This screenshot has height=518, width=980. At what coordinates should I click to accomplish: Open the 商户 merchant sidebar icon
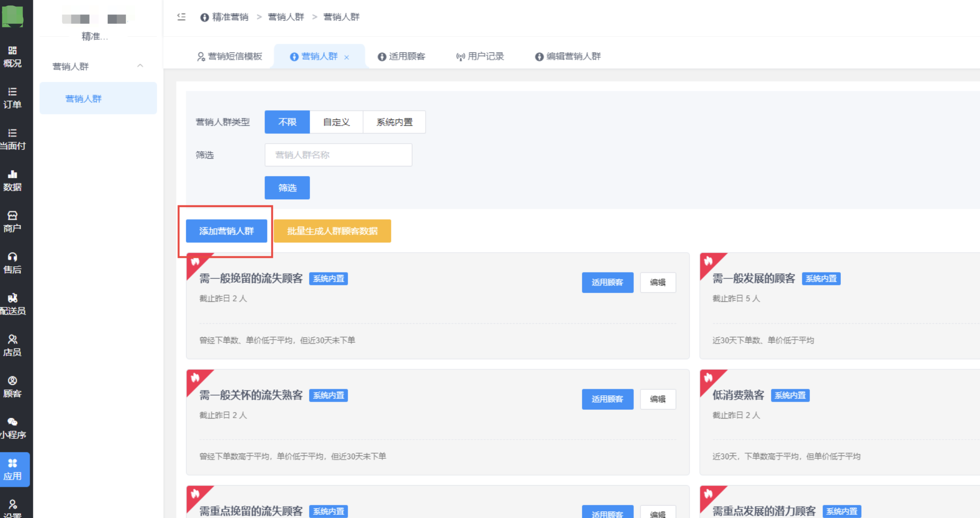[12, 222]
